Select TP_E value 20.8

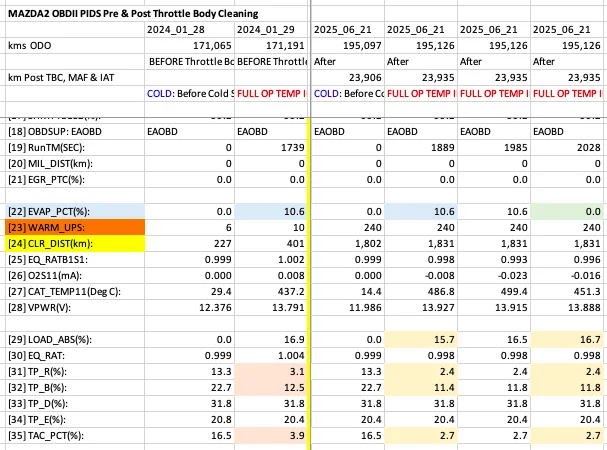[189, 419]
